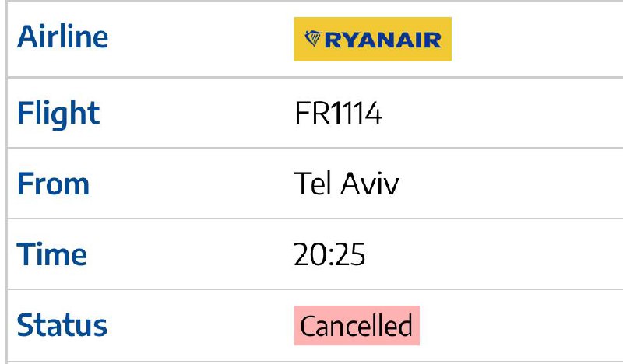
Task: Click the divider line between Flight and From
Action: [315, 148]
